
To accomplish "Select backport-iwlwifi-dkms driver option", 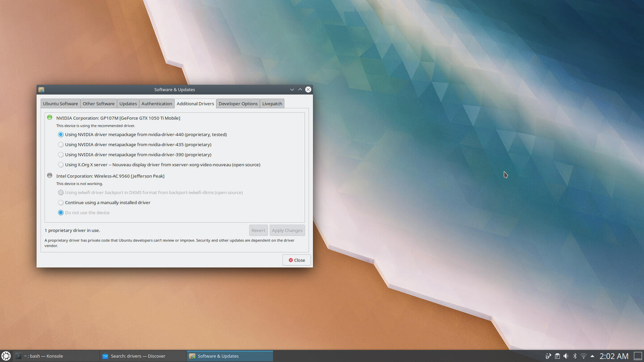I will (150, 193).
